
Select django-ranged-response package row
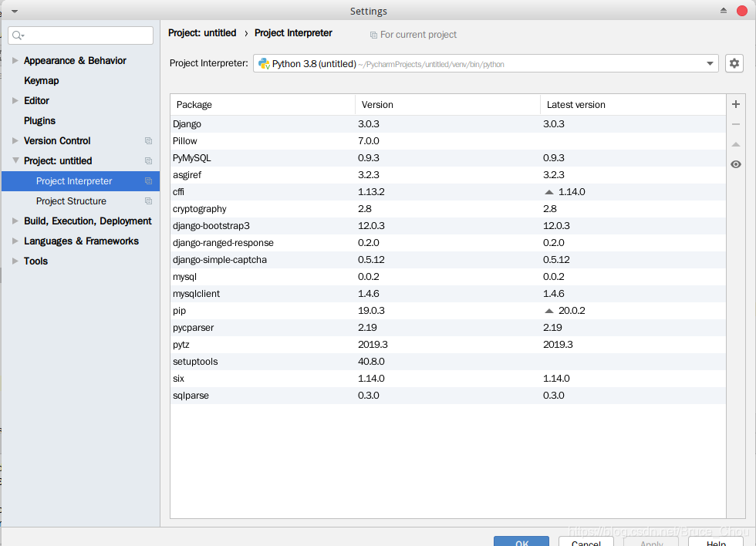tap(448, 242)
